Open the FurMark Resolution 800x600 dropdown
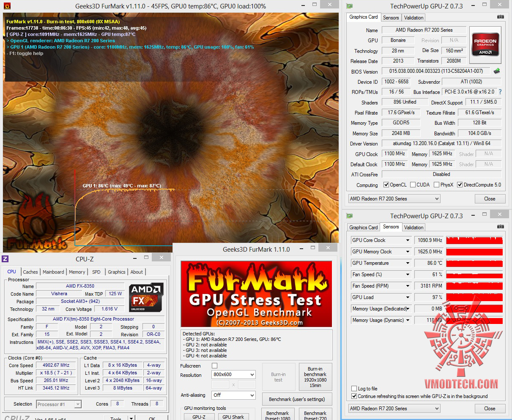This screenshot has width=512, height=420. (x=233, y=374)
